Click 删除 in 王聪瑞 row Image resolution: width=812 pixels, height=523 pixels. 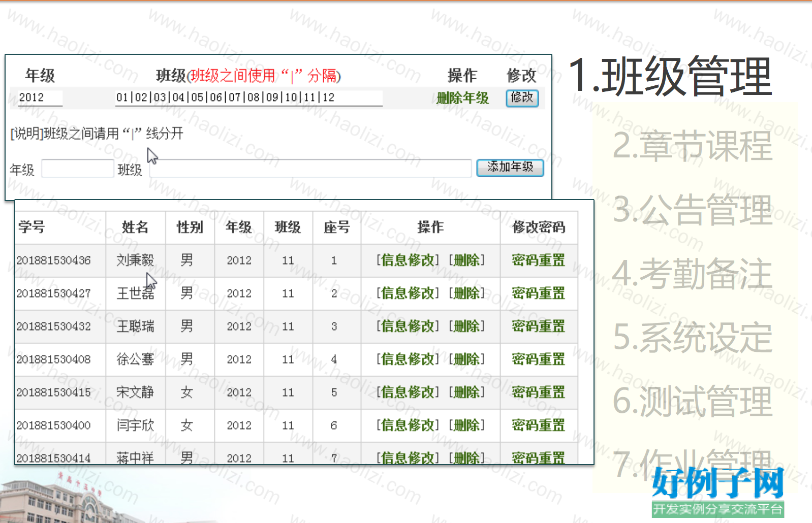[466, 326]
